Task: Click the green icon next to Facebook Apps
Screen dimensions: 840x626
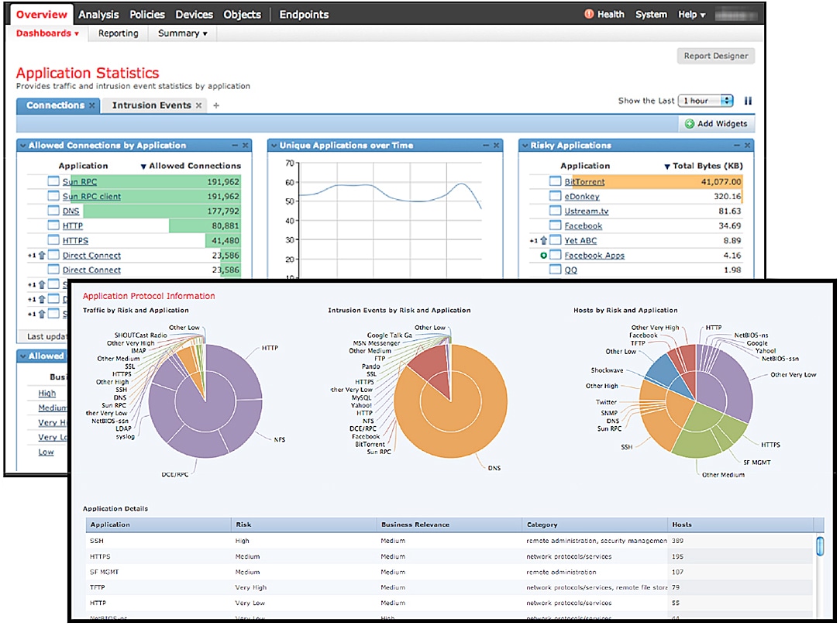Action: 544,256
